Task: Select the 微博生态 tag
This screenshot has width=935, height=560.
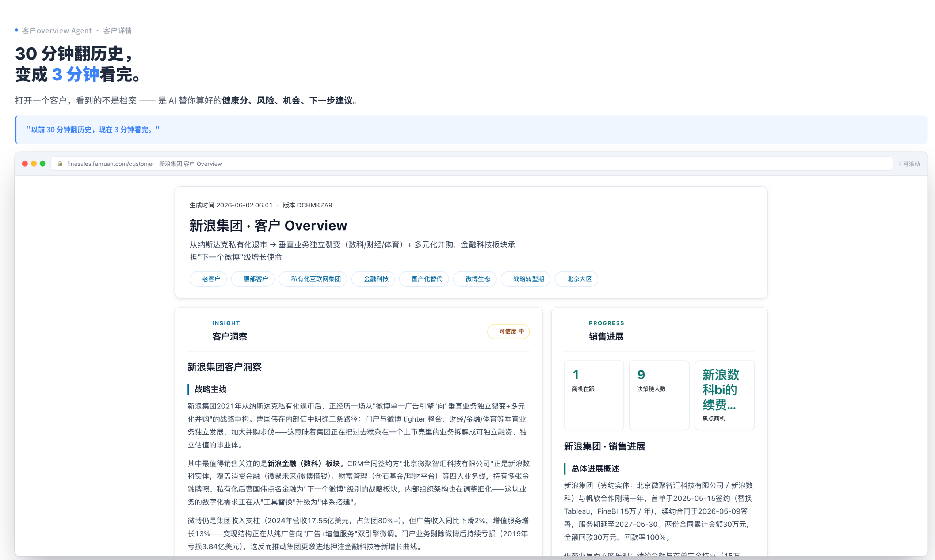Action: (x=475, y=279)
